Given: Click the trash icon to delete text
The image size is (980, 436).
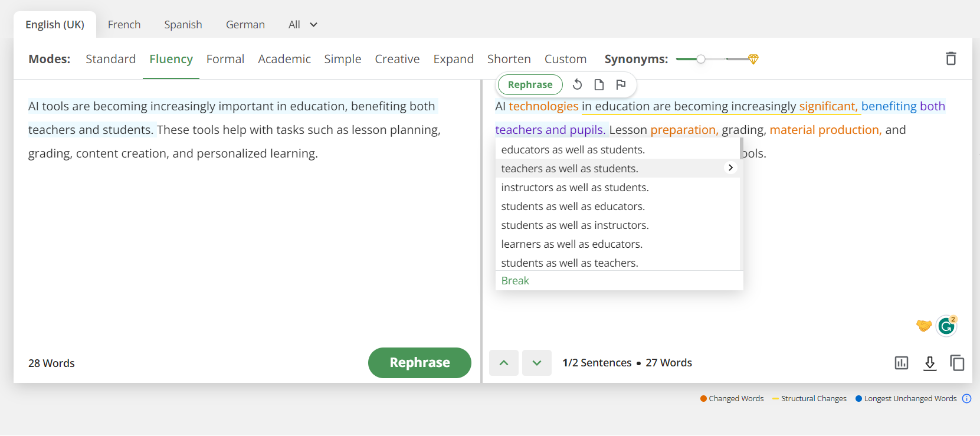Looking at the screenshot, I should click(x=950, y=58).
